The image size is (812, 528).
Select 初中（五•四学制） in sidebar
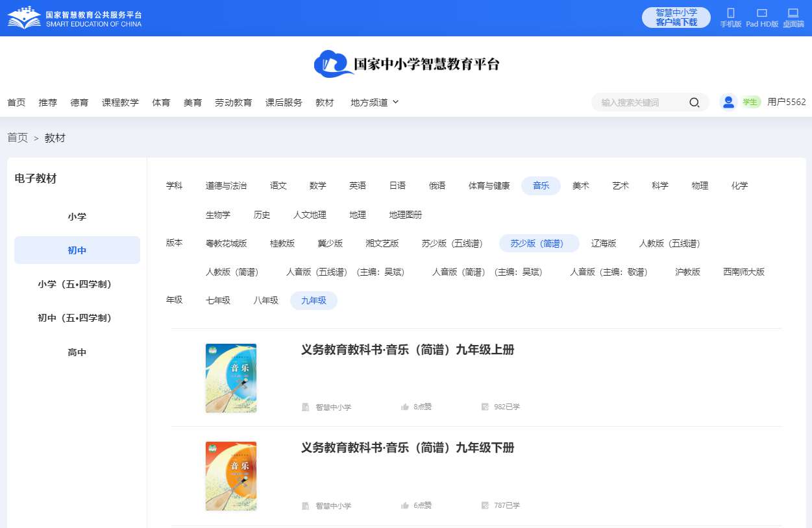coord(77,318)
